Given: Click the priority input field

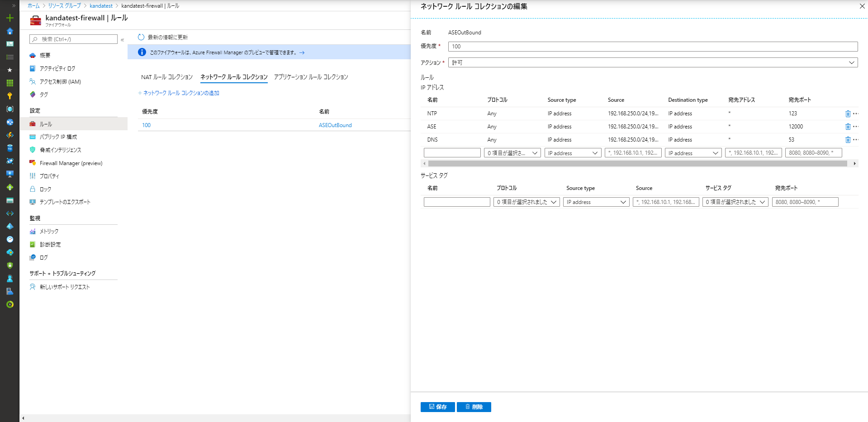Looking at the screenshot, I should 652,47.
